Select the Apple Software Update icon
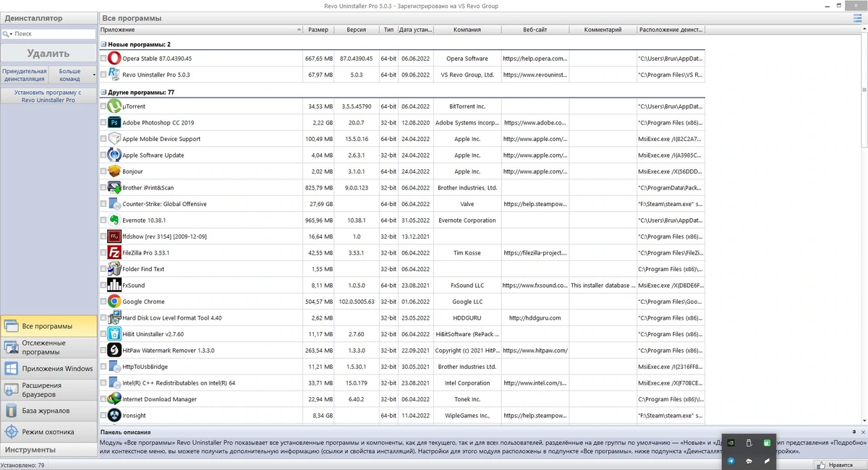Image resolution: width=868 pixels, height=470 pixels. click(x=114, y=155)
